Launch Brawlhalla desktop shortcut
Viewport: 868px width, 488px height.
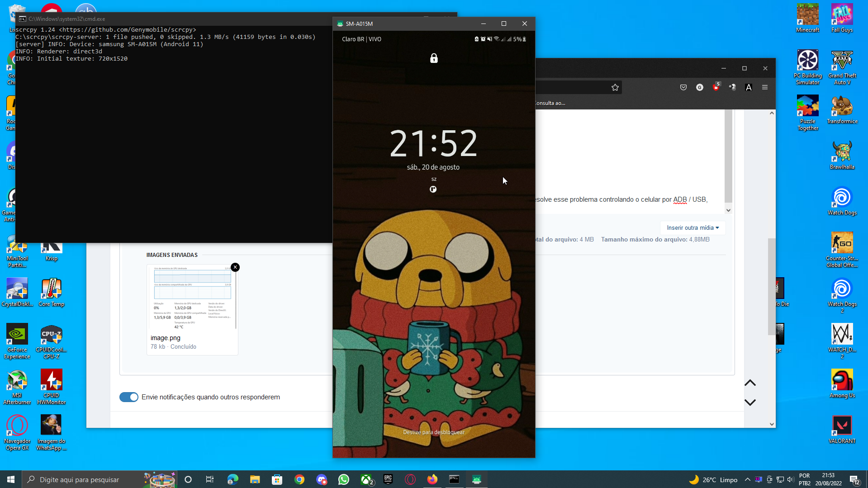point(842,155)
